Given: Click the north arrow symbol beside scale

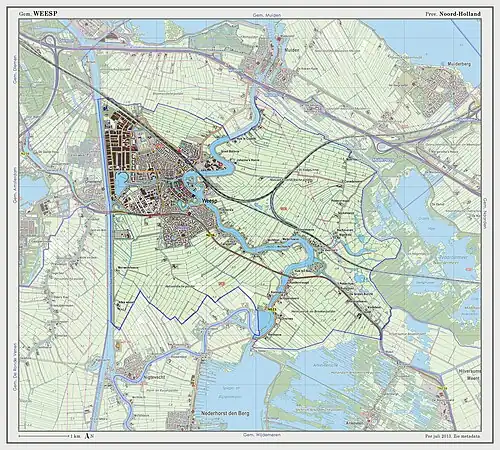Looking at the screenshot, I should coord(87,435).
